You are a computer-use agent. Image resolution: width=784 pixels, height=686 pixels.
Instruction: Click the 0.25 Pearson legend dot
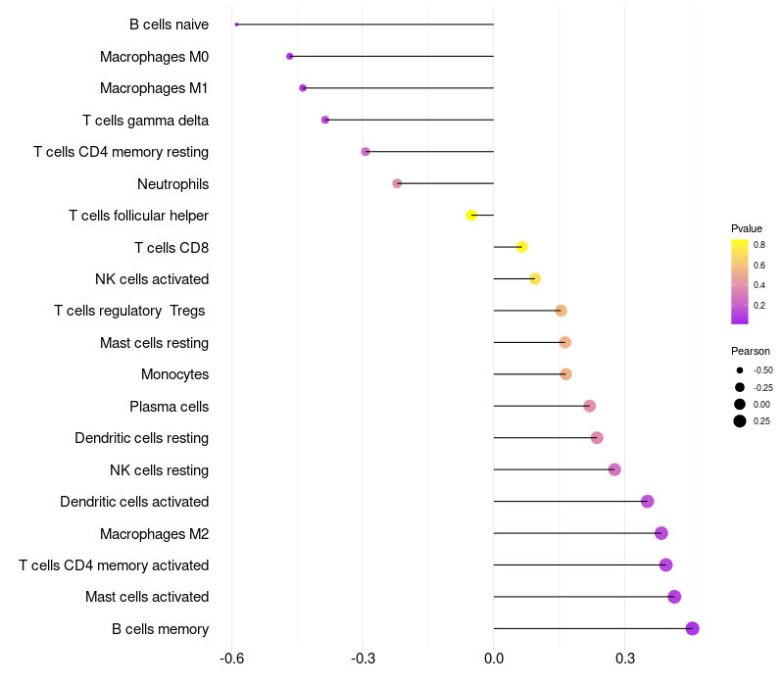(740, 421)
